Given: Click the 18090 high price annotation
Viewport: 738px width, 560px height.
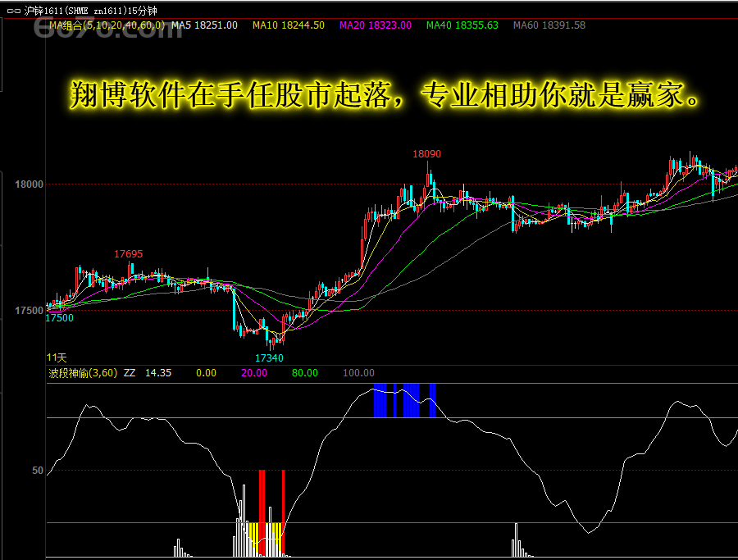Looking at the screenshot, I should [x=426, y=154].
